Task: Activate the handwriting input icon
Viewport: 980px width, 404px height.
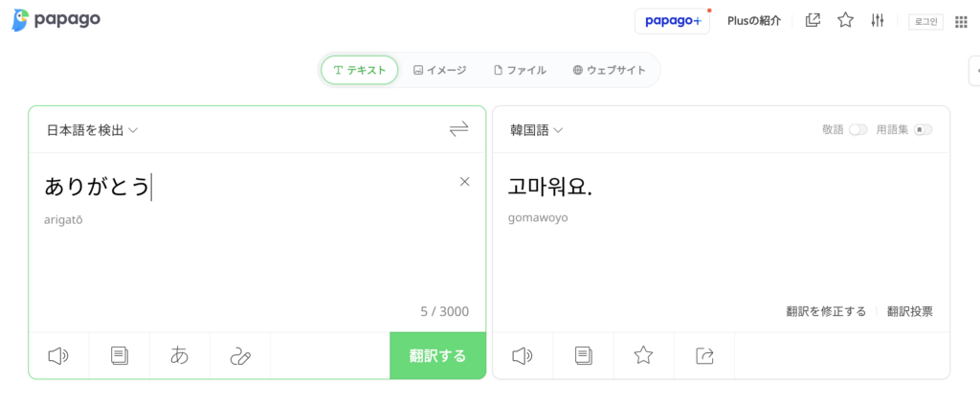Action: pos(239,356)
